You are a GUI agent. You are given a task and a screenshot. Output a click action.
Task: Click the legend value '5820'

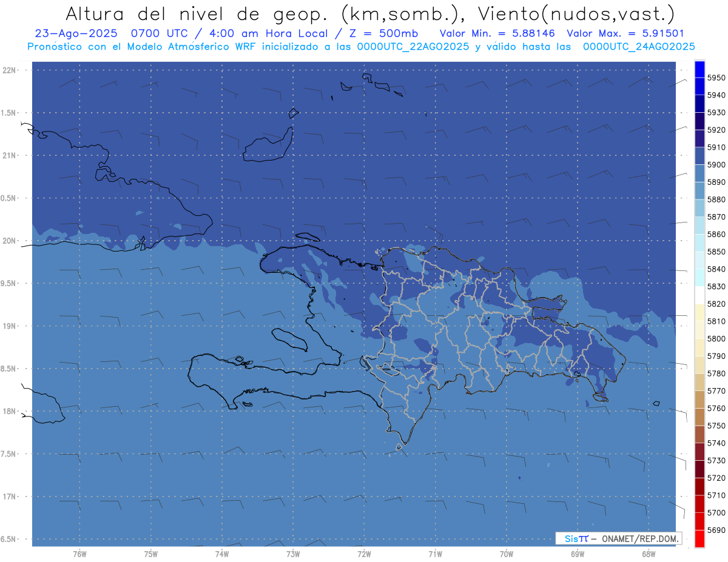tap(716, 304)
